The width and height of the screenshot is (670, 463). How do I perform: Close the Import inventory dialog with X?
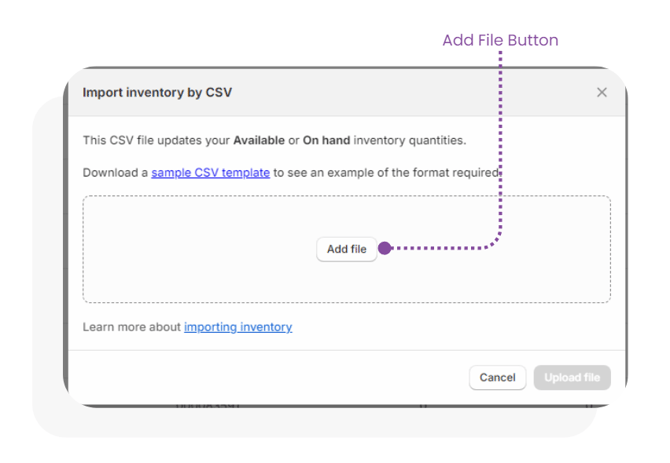pos(602,92)
